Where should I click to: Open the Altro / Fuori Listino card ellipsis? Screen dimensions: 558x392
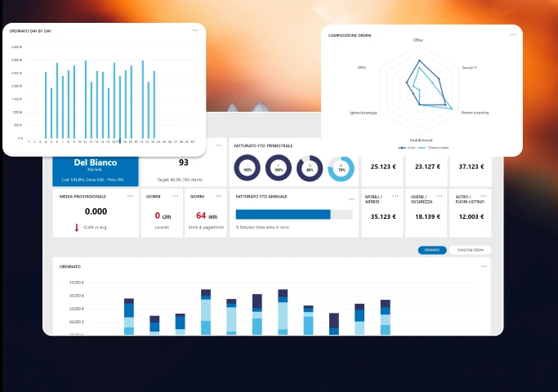tap(483, 197)
